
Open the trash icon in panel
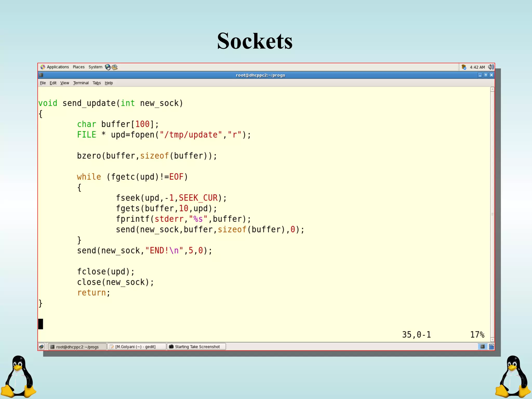click(x=491, y=347)
